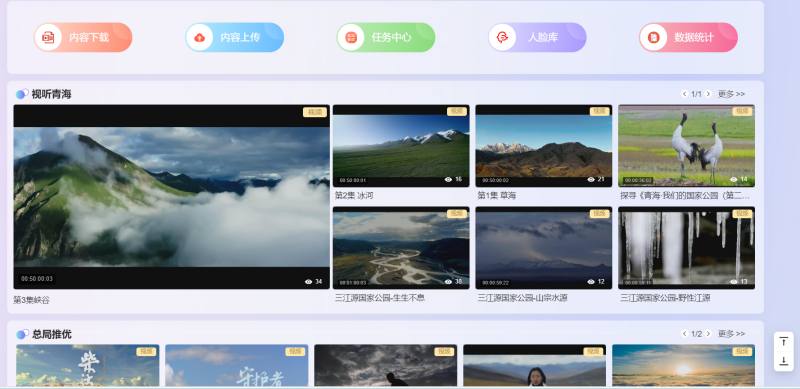Click the download icon in 内容下载
The height and width of the screenshot is (389, 800).
(48, 37)
